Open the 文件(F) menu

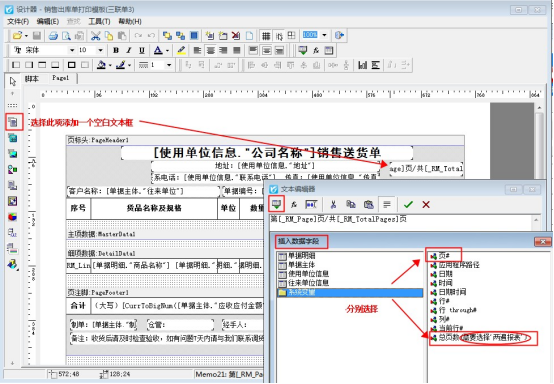18,22
